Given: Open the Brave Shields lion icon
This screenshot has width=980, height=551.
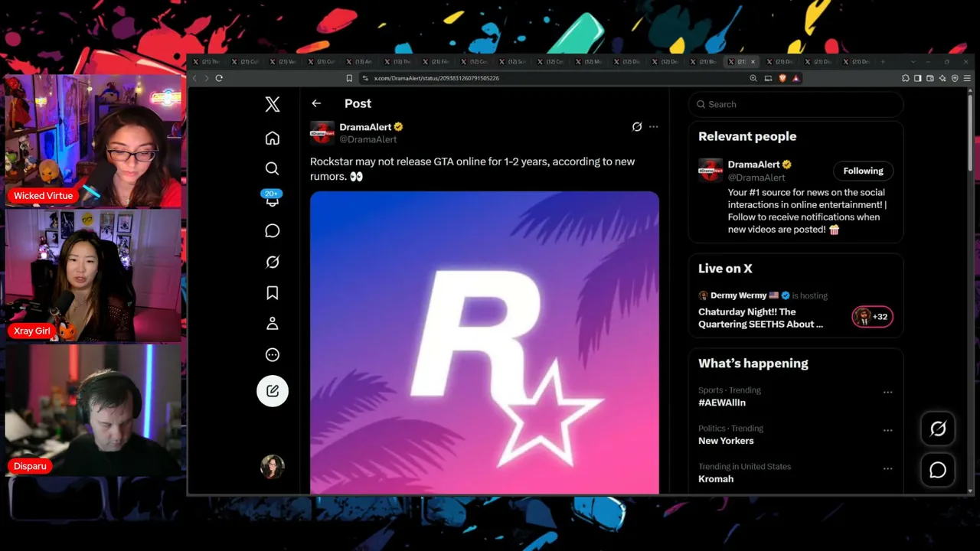Looking at the screenshot, I should pos(782,78).
